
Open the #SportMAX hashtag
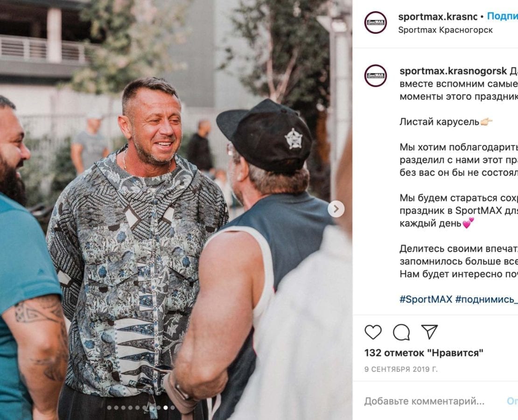[x=426, y=299]
